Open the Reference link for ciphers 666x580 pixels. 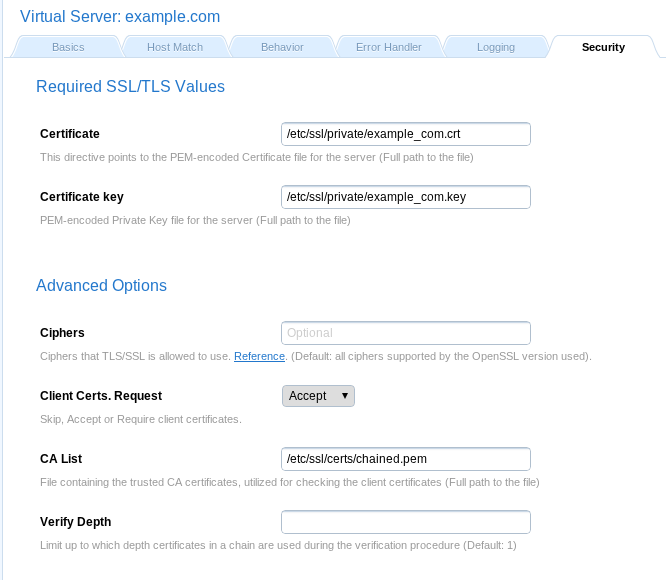pyautogui.click(x=259, y=356)
